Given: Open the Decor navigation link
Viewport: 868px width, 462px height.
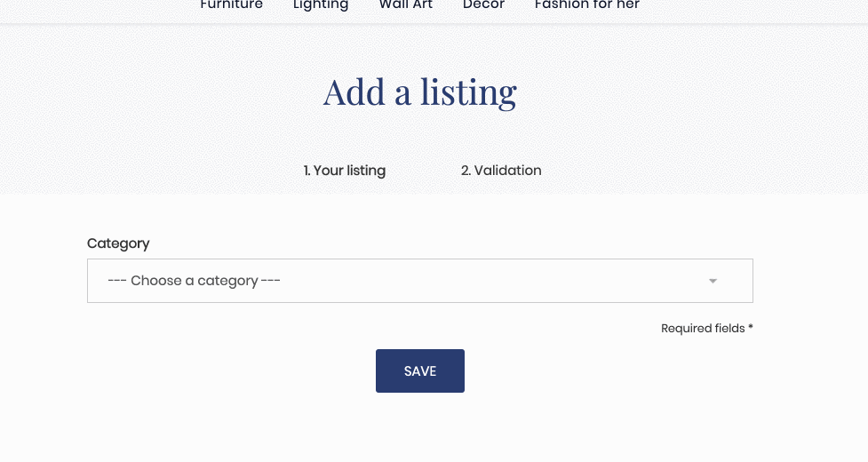Looking at the screenshot, I should [483, 5].
